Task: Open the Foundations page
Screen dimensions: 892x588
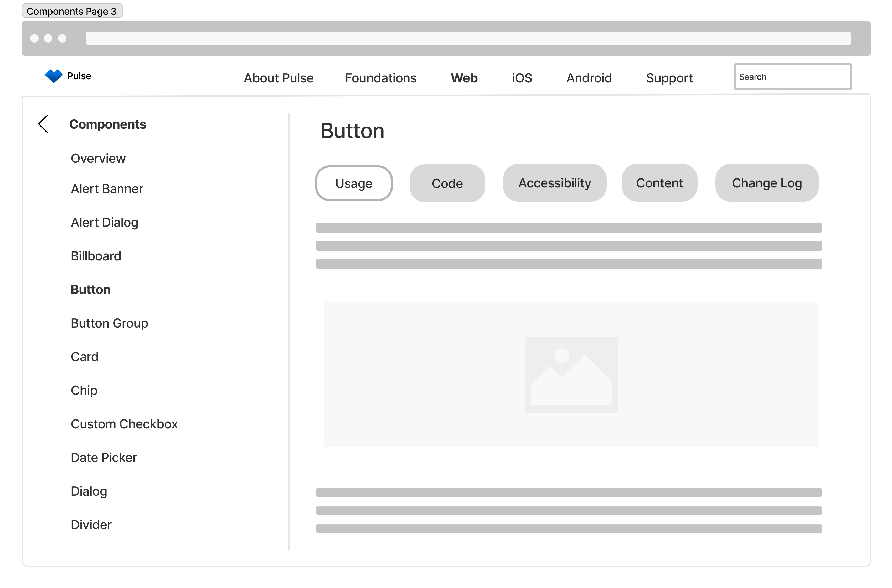Action: tap(380, 78)
